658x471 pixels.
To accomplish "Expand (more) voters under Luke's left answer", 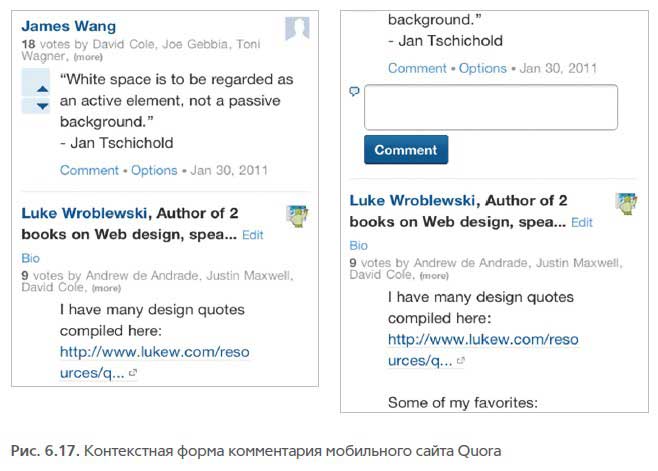I will tap(106, 288).
